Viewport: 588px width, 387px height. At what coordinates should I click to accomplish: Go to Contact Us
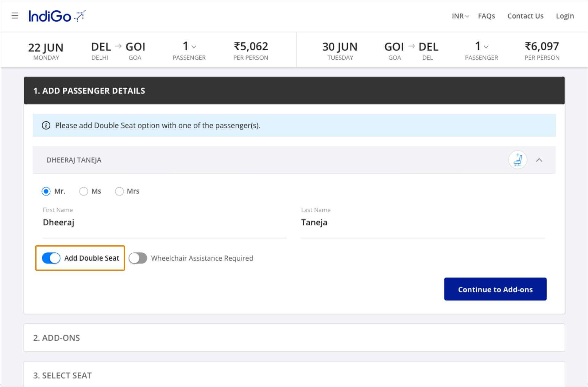coord(525,16)
